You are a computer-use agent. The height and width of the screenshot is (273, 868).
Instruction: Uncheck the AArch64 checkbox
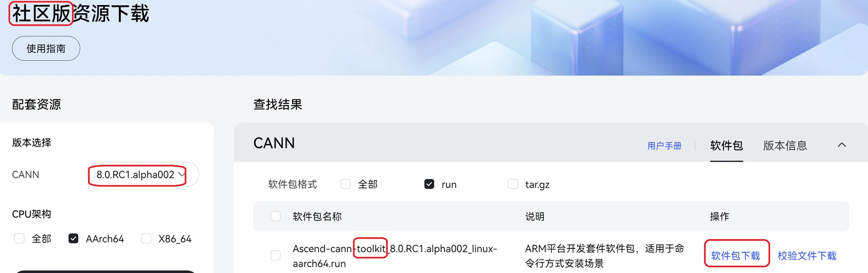click(x=73, y=239)
